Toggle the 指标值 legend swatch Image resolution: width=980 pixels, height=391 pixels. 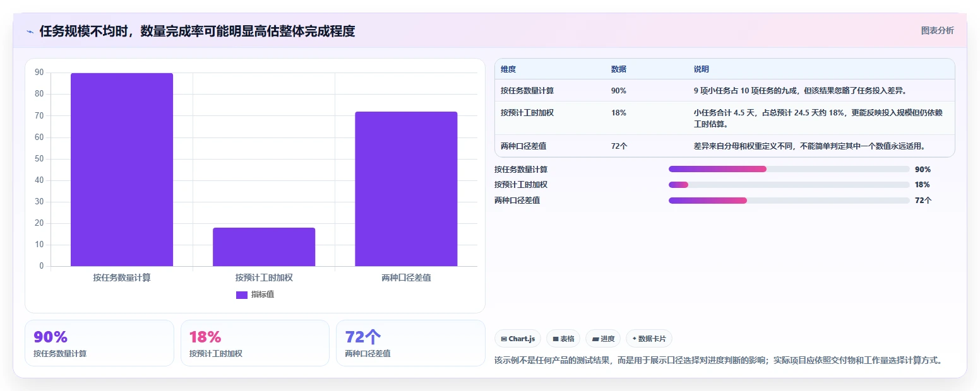(x=242, y=295)
